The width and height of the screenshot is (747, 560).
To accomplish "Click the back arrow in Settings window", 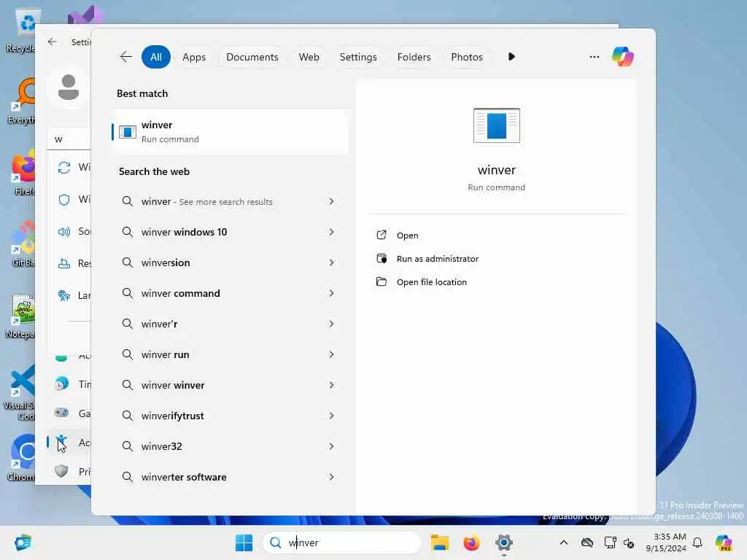I will click(x=53, y=42).
